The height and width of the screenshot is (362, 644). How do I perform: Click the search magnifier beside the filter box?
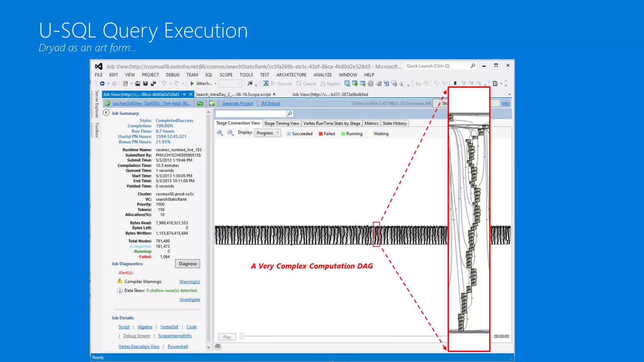(x=290, y=113)
